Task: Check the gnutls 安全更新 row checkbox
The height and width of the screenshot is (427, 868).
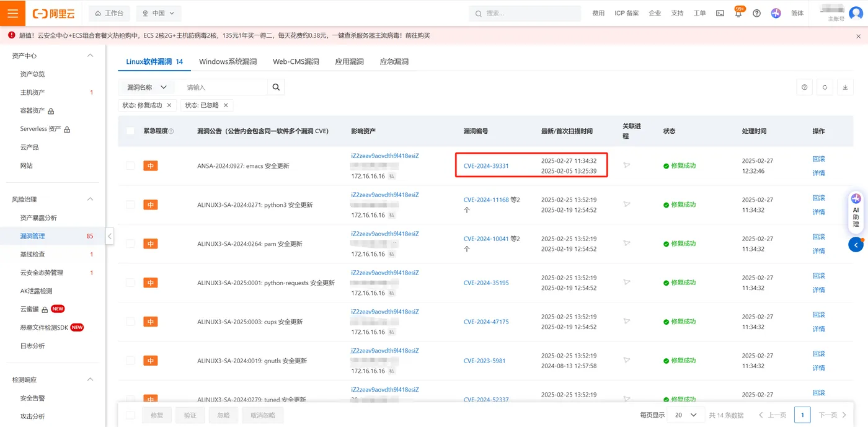Action: pyautogui.click(x=130, y=361)
